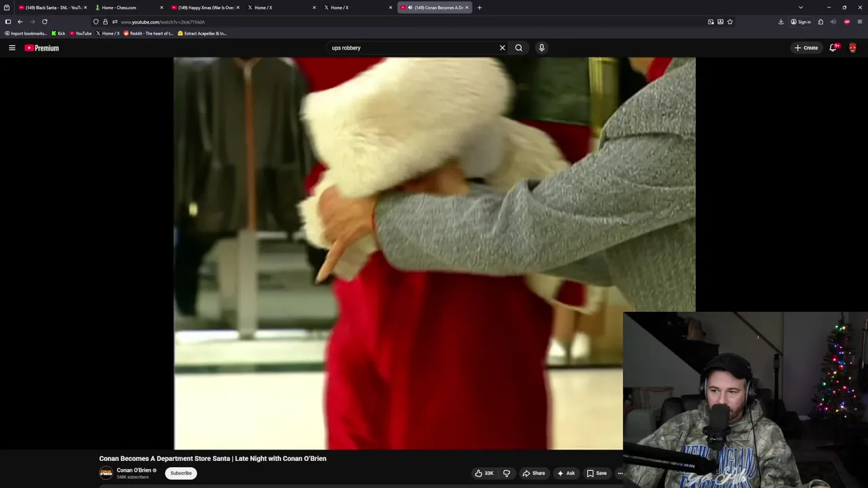Dislike the video with thumbs down
This screenshot has height=488, width=868.
[x=507, y=473]
